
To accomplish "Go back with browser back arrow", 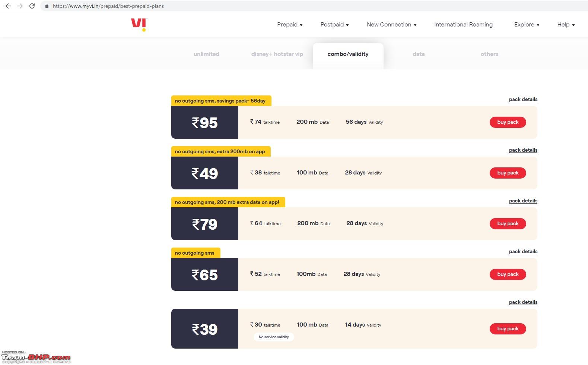I will [x=8, y=6].
